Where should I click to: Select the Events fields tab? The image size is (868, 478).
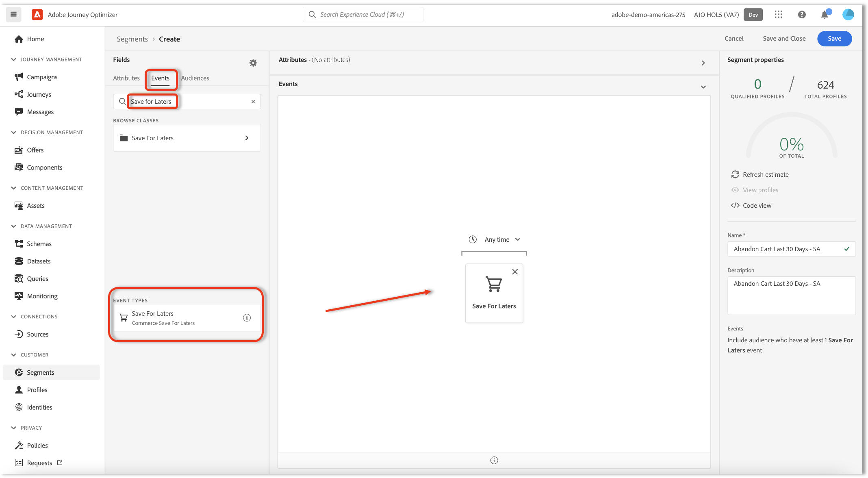coord(161,78)
